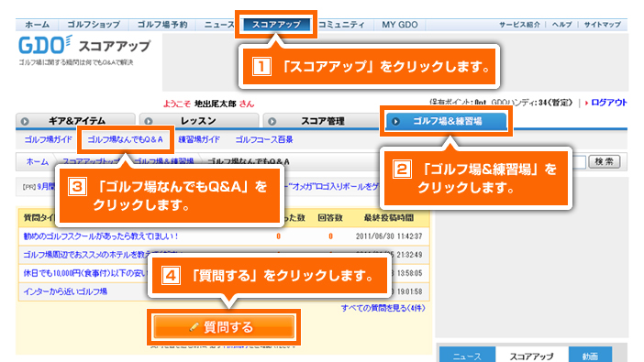This screenshot has height=362, width=644.
Task: Click the ログアウト link
Action: click(x=608, y=103)
